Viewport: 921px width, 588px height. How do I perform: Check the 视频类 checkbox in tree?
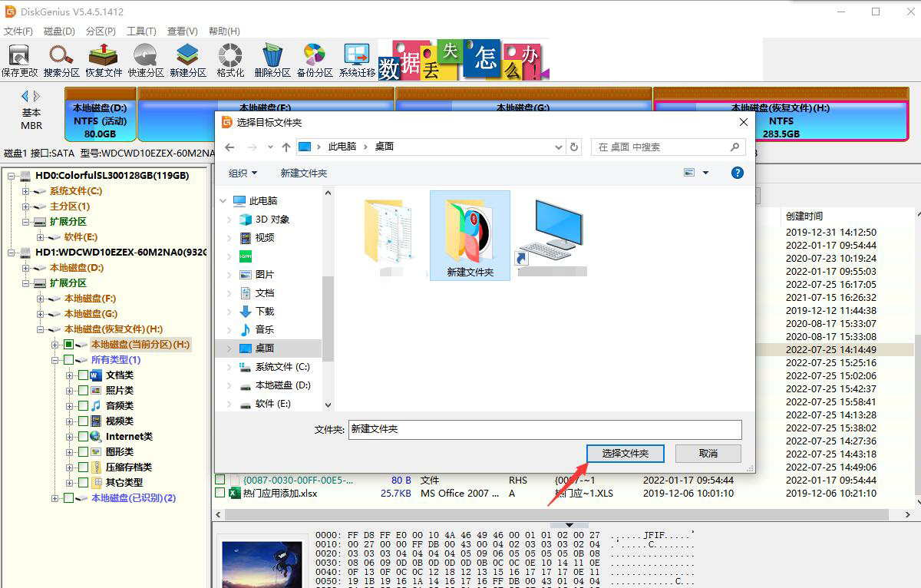pos(82,421)
